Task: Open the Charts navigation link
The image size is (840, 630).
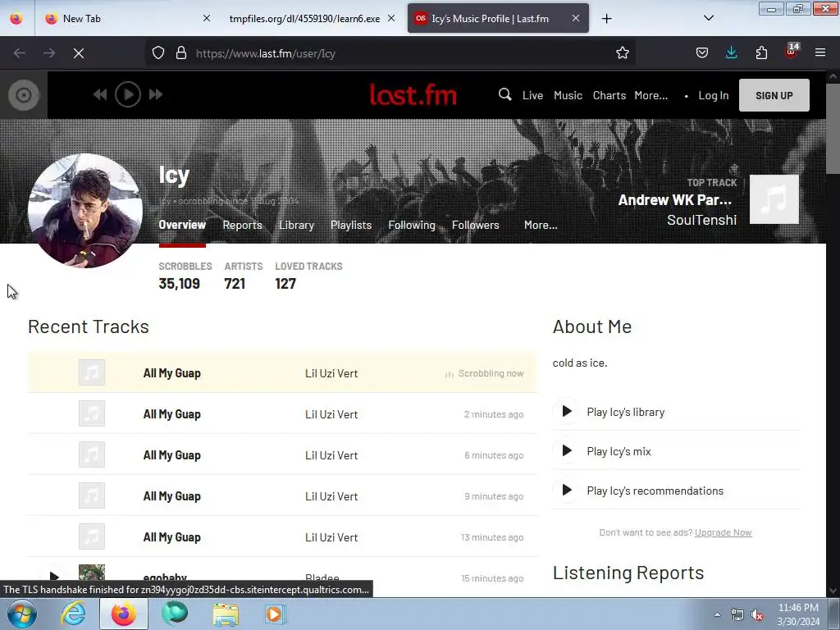Action: tap(609, 95)
